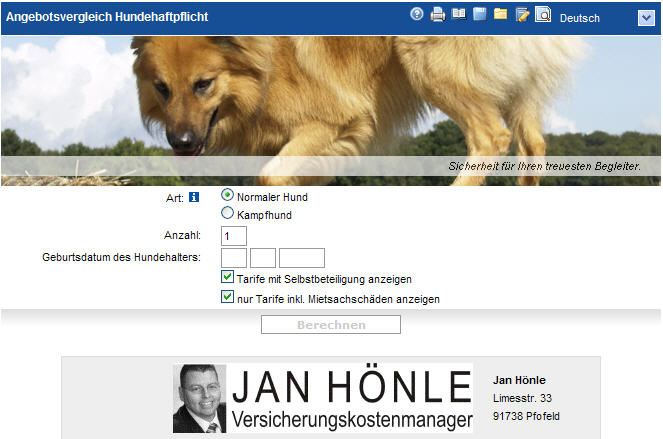Screen dimensions: 663x439
Task: Click the notepad with pencil icon
Action: pyautogui.click(x=522, y=15)
